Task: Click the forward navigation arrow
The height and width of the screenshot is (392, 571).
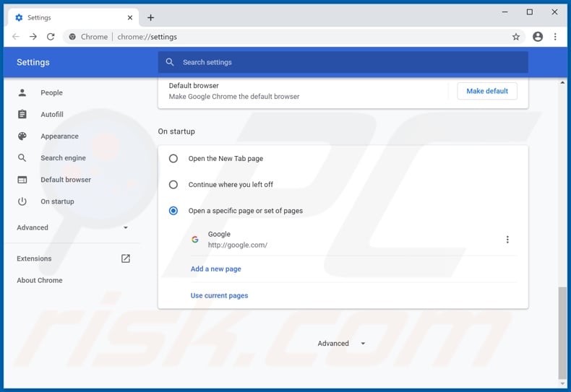Action: click(33, 36)
